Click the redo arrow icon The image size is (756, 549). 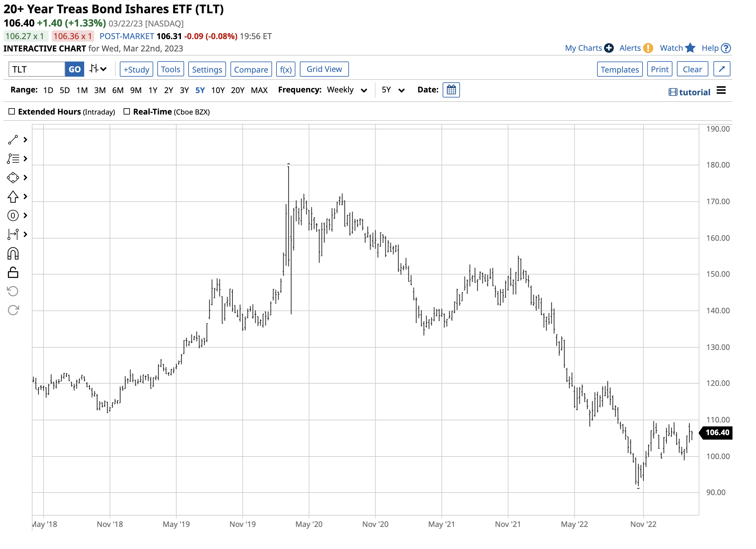pyautogui.click(x=13, y=311)
